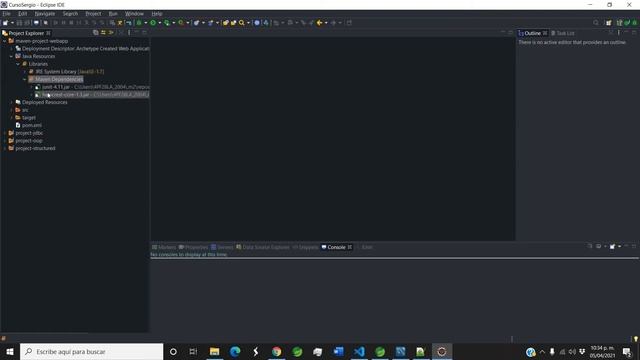Click Collapse All in Project Explorer
This screenshot has height=360, width=640.
click(x=96, y=33)
